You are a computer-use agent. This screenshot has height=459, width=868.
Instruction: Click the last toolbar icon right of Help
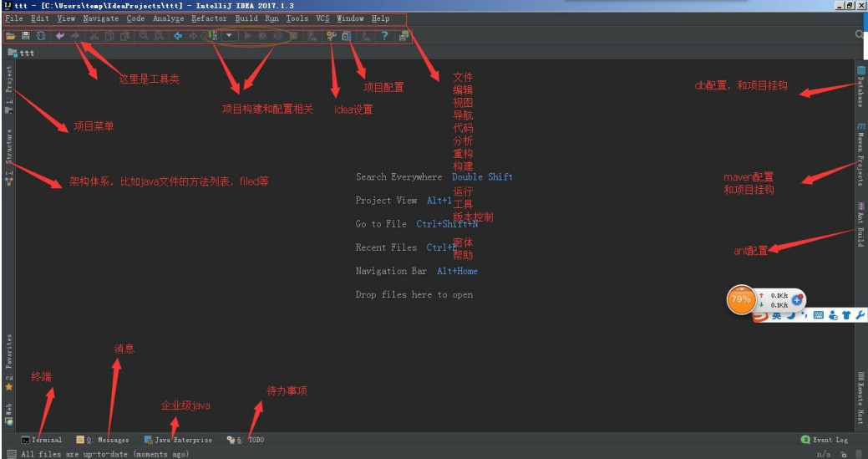click(x=404, y=36)
